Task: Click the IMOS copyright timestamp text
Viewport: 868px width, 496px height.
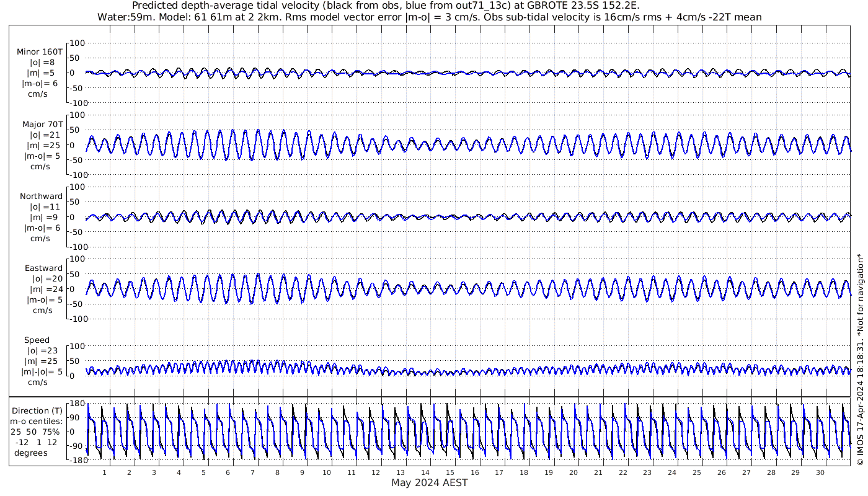Action: pos(860,359)
